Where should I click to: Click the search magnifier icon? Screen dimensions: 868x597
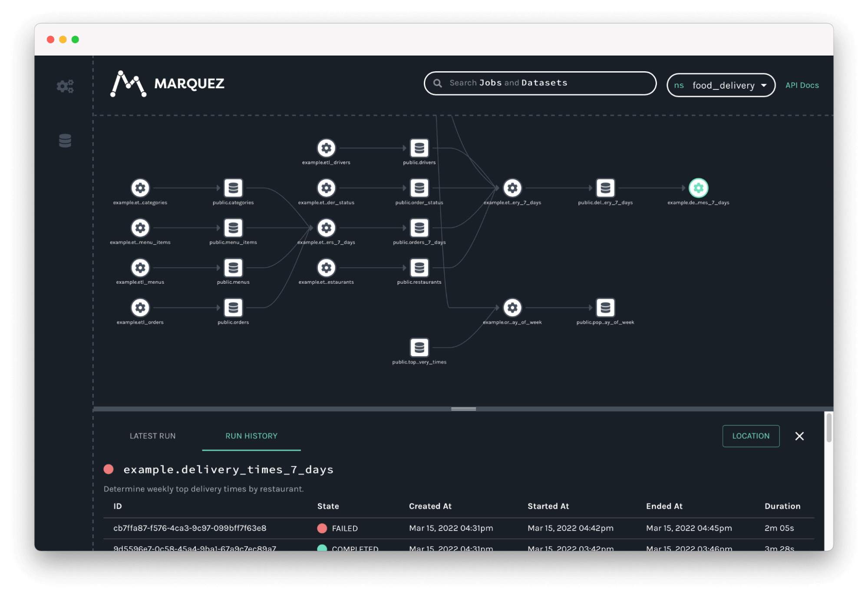438,83
